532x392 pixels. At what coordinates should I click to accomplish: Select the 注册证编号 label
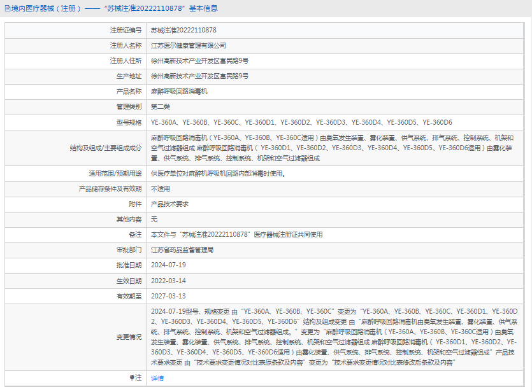pyautogui.click(x=126, y=30)
